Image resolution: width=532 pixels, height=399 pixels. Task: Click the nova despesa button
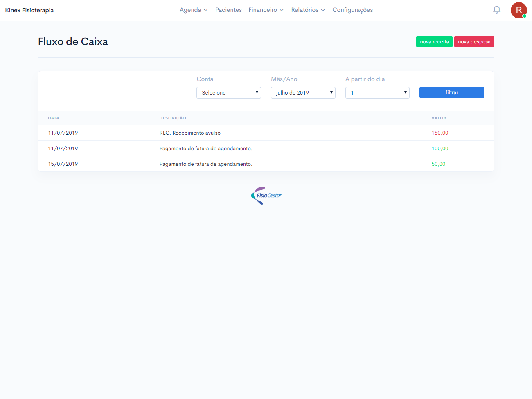click(474, 42)
